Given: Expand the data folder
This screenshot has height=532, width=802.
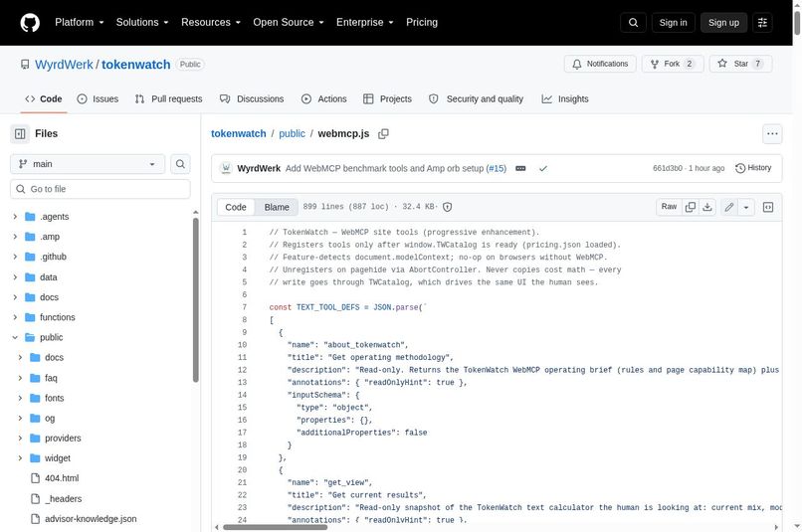Looking at the screenshot, I should point(15,277).
